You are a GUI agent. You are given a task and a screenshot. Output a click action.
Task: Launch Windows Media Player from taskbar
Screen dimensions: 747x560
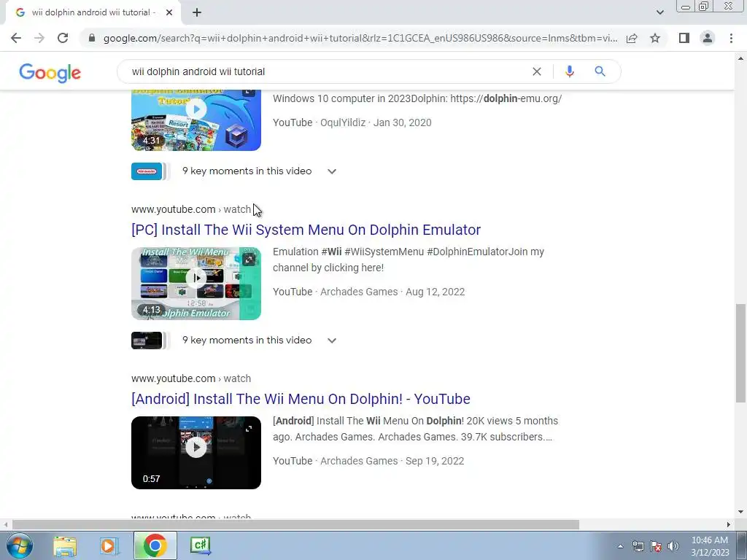109,545
